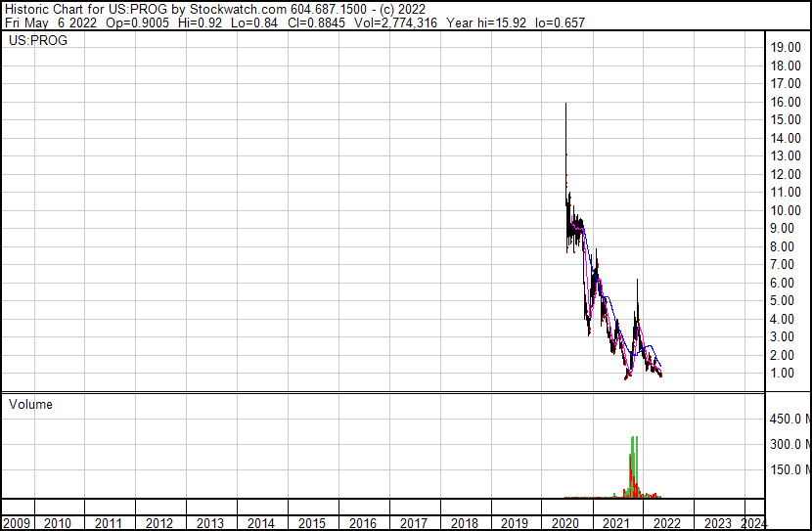Select the 2009 year label on the axis

pos(16,523)
